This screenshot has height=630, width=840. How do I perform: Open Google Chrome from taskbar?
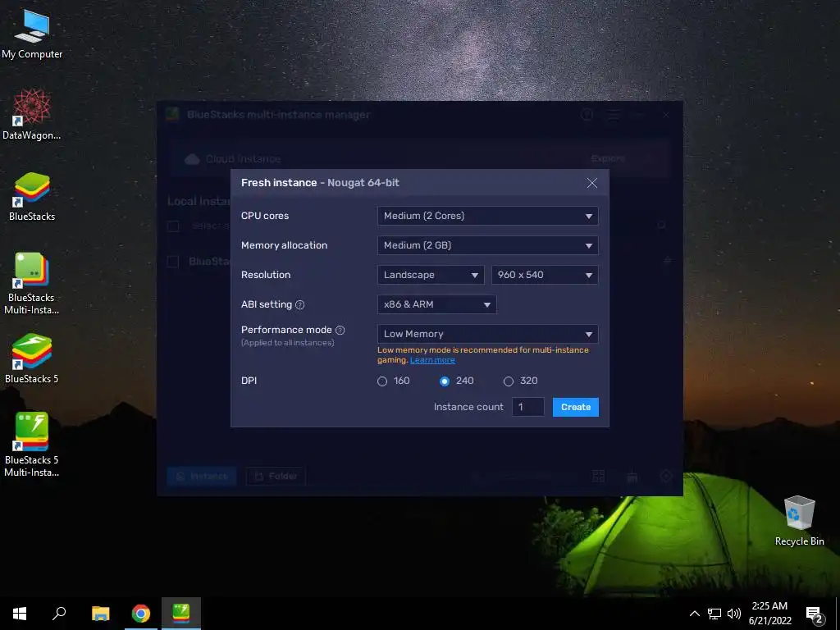(x=141, y=614)
